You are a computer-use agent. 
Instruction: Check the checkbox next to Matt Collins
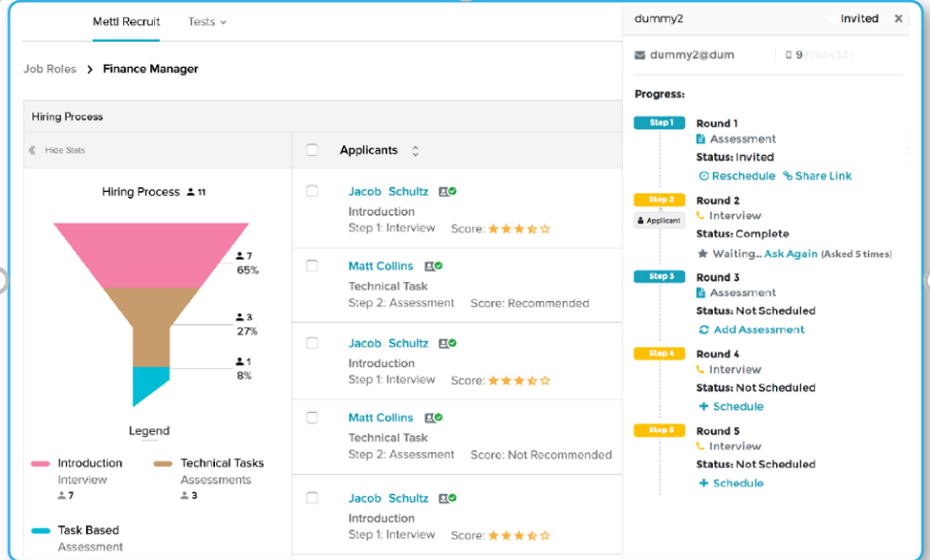pos(313,265)
